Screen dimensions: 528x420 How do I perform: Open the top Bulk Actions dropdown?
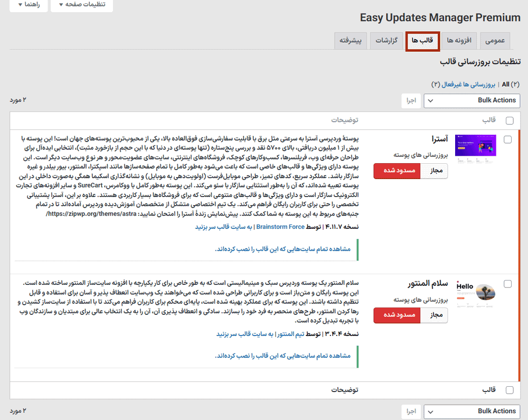(472, 100)
